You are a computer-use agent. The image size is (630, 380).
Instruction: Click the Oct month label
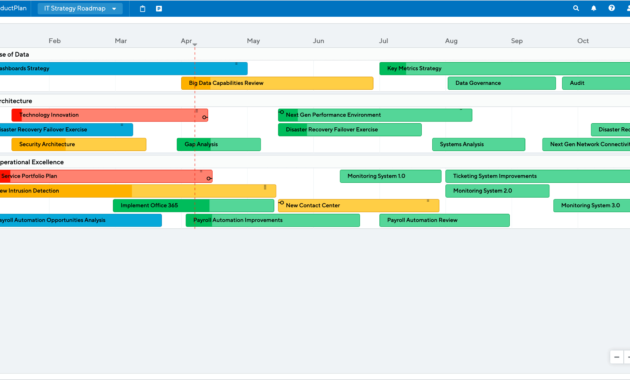click(x=583, y=41)
